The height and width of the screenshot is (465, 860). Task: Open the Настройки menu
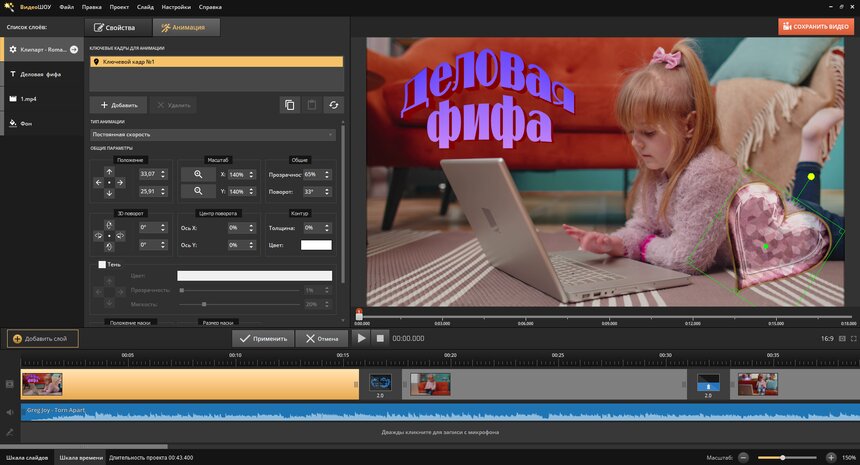pyautogui.click(x=176, y=7)
